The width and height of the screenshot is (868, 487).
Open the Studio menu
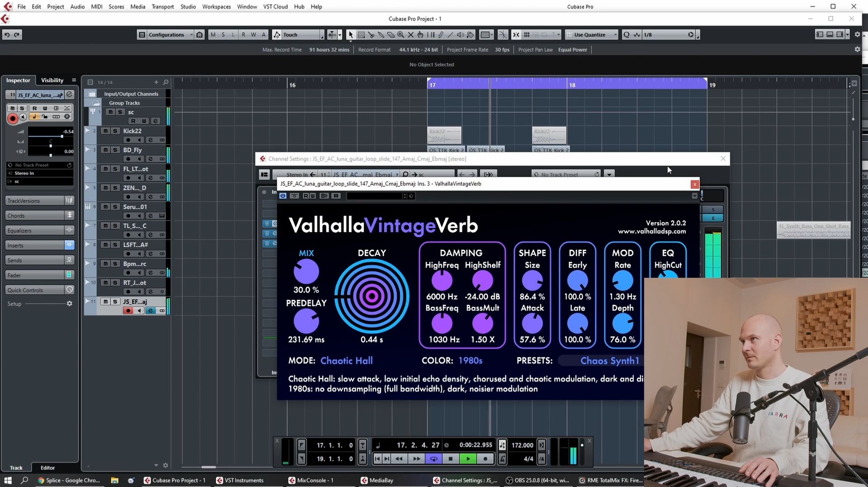(188, 7)
